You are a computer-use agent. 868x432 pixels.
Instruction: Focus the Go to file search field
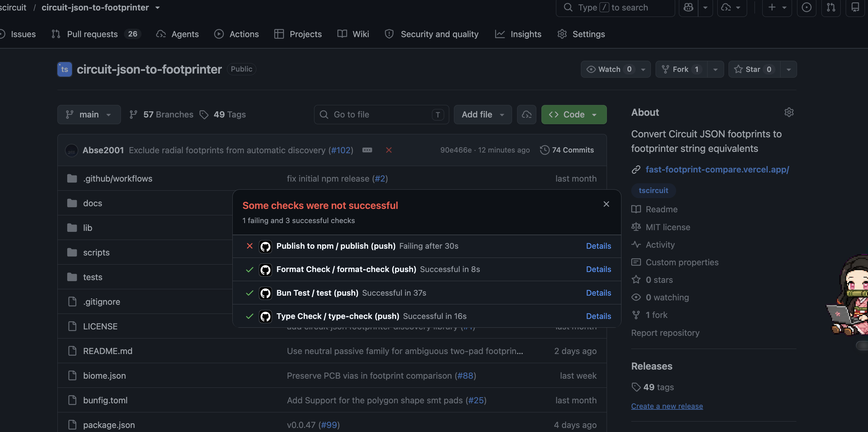tap(381, 115)
